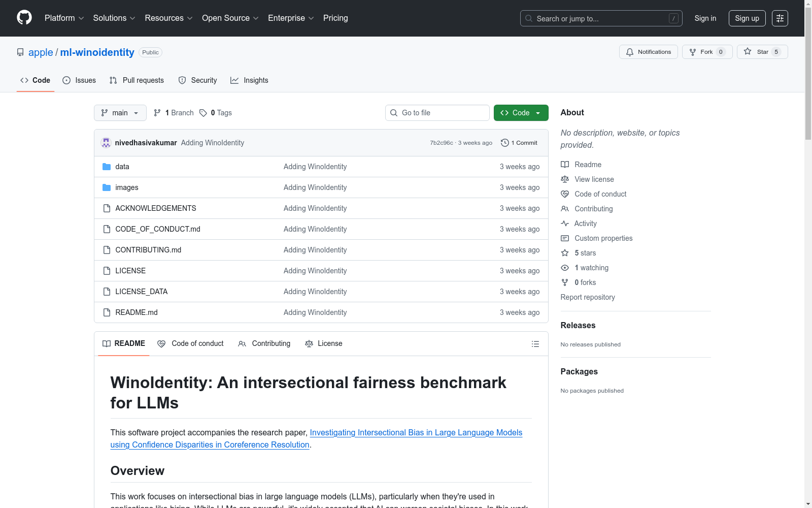Image resolution: width=812 pixels, height=508 pixels.
Task: Click the Go to file search box
Action: tap(437, 113)
